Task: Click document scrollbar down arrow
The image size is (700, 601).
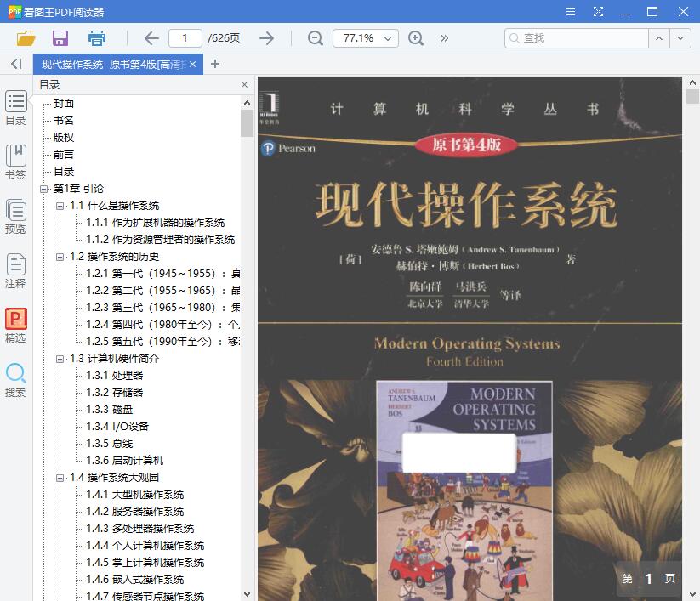Action: tap(693, 594)
